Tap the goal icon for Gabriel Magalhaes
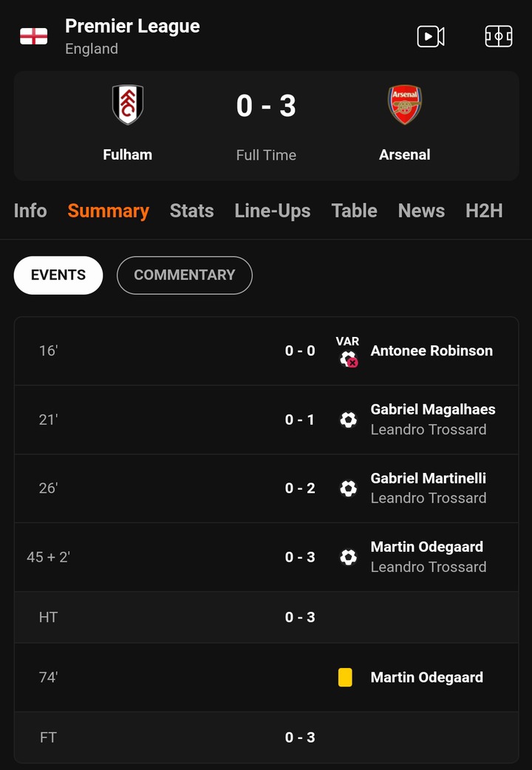 tap(348, 420)
